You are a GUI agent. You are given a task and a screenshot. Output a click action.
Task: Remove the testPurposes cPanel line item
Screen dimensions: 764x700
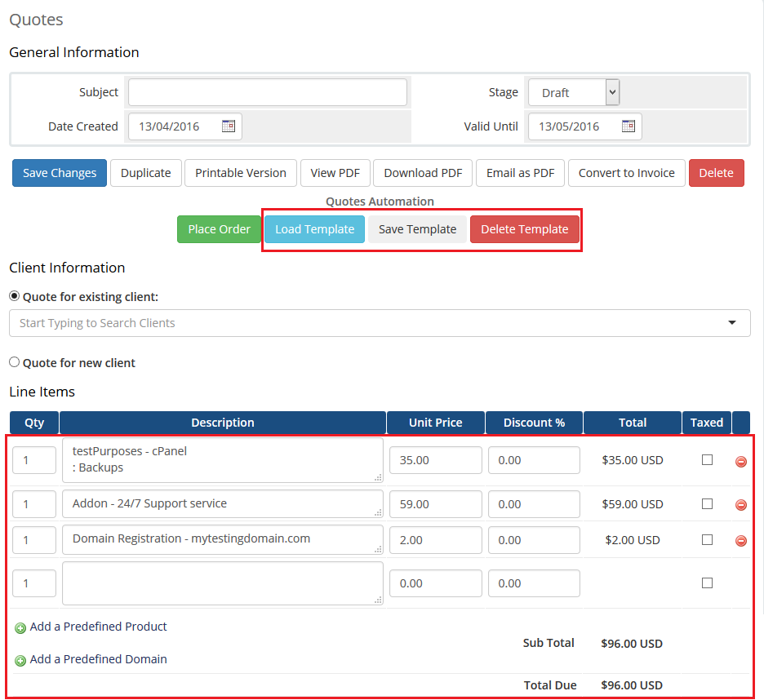tap(740, 461)
